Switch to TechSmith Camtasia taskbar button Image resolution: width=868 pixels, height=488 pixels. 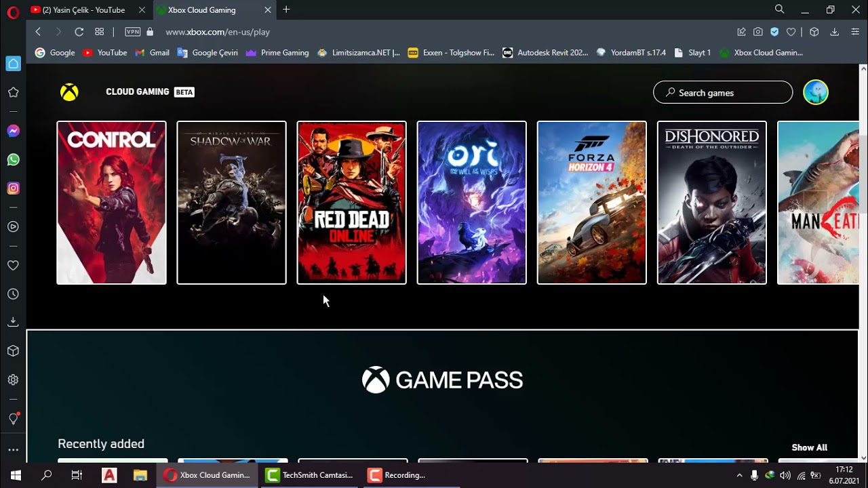(310, 475)
